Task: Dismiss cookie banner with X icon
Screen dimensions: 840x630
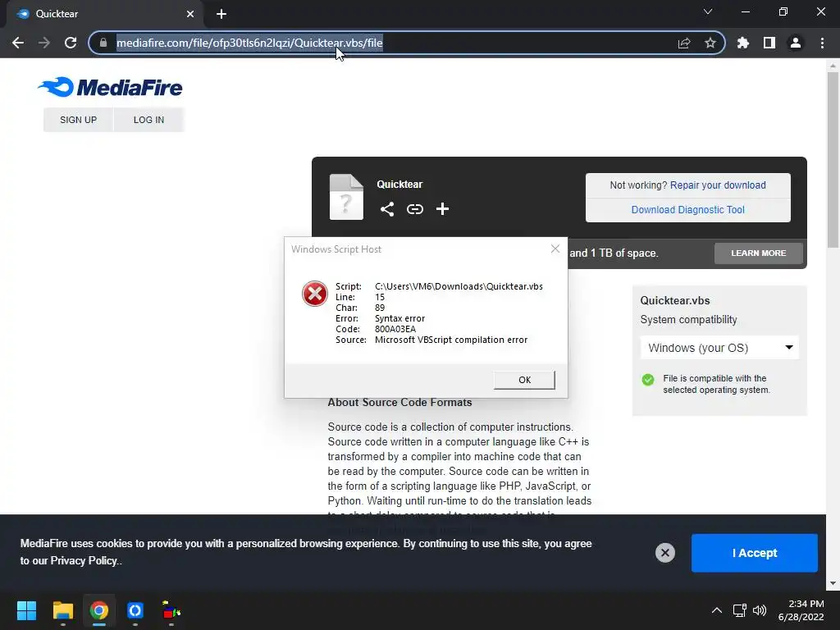Action: click(x=664, y=553)
